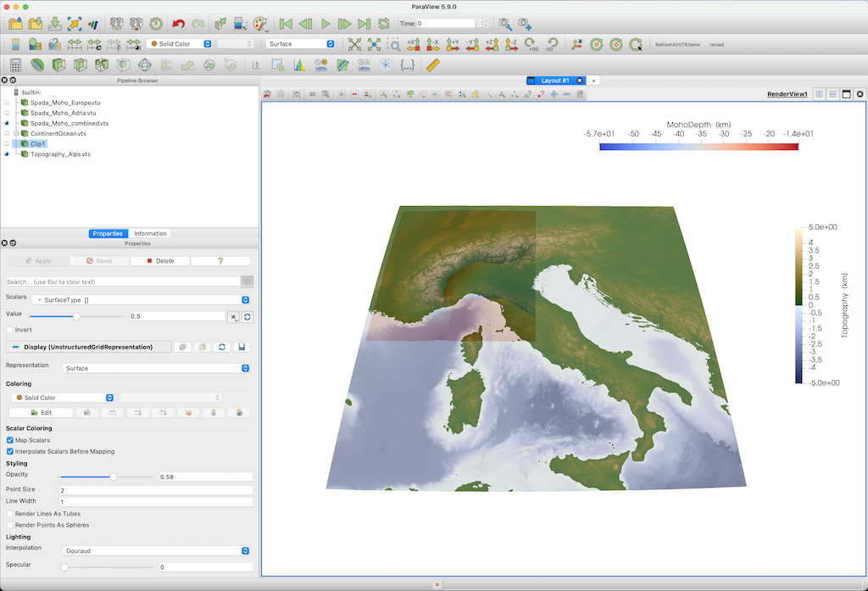This screenshot has height=591, width=868.
Task: Uncheck Map Scalars checkbox
Action: pyautogui.click(x=10, y=440)
